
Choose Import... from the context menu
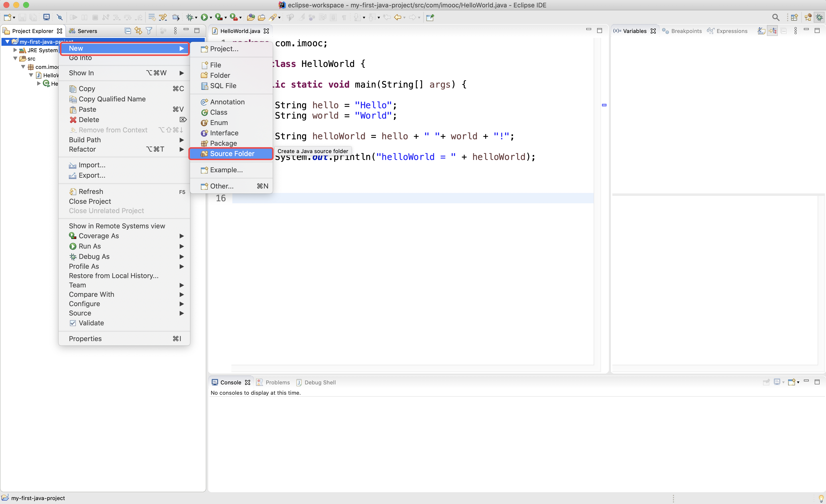(124, 165)
